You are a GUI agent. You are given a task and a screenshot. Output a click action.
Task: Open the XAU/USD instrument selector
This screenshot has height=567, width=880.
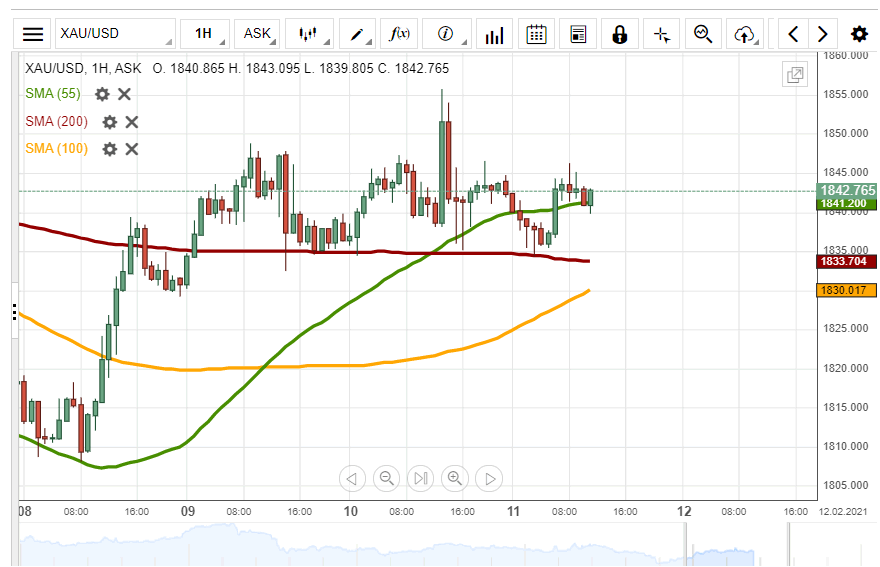(115, 34)
